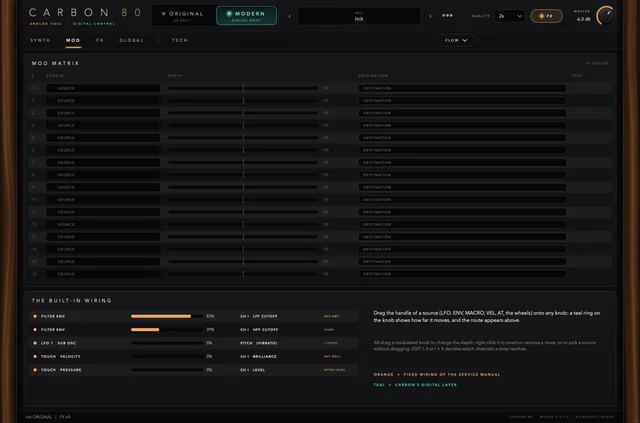Image resolution: width=640 pixels, height=423 pixels.
Task: Click the Touch Velocity depth bar
Action: [x=167, y=356]
